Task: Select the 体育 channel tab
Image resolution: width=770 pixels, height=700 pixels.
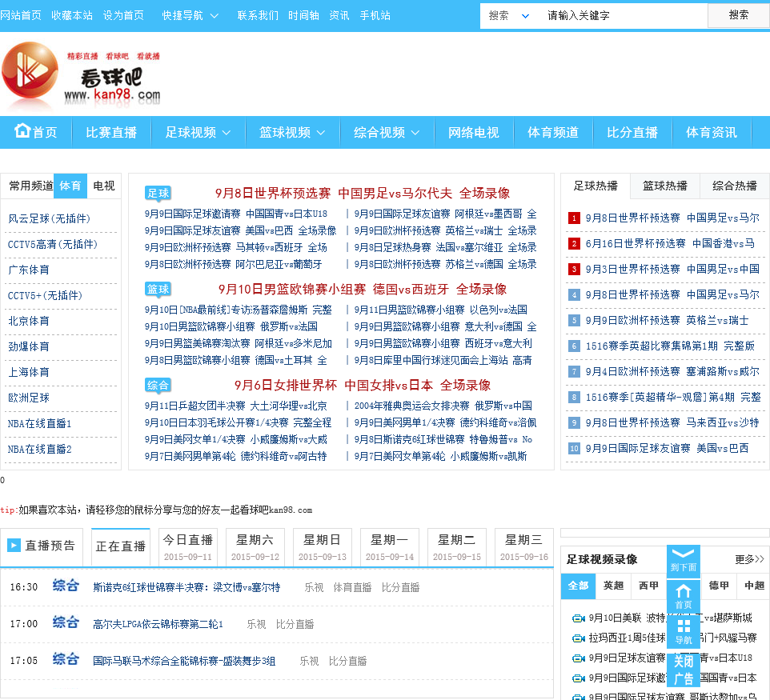Action: 70,186
